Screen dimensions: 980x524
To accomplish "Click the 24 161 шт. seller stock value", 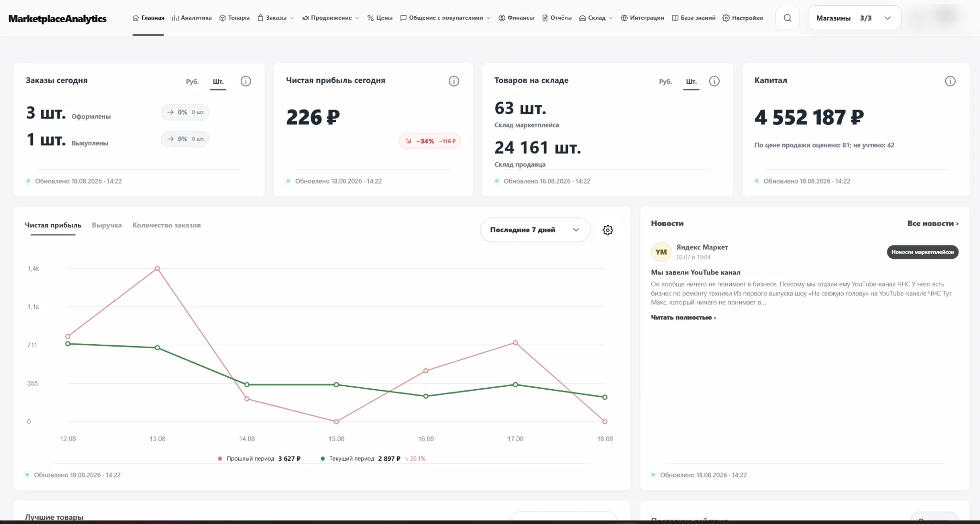I will click(538, 148).
